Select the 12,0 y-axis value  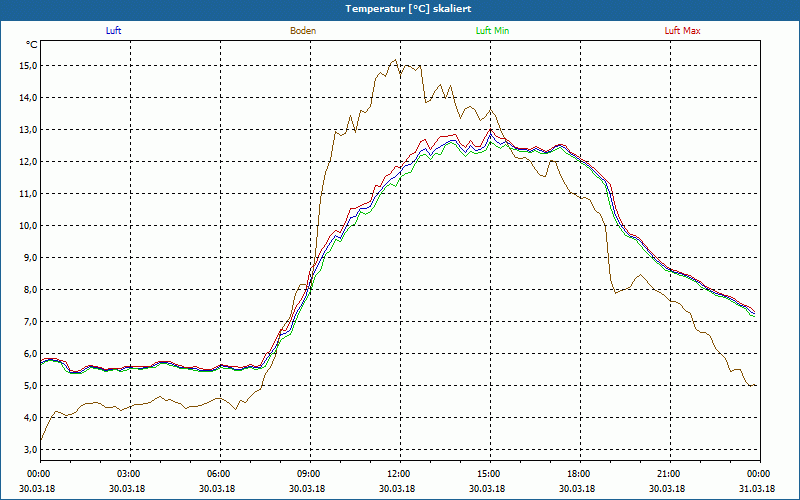pos(29,162)
